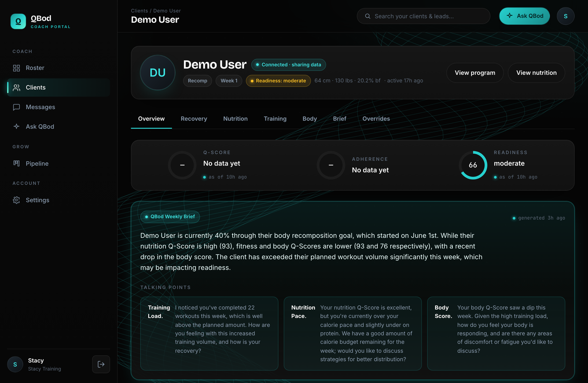The width and height of the screenshot is (588, 383).
Task: Open the Body Score talking point card
Action: [x=496, y=333]
